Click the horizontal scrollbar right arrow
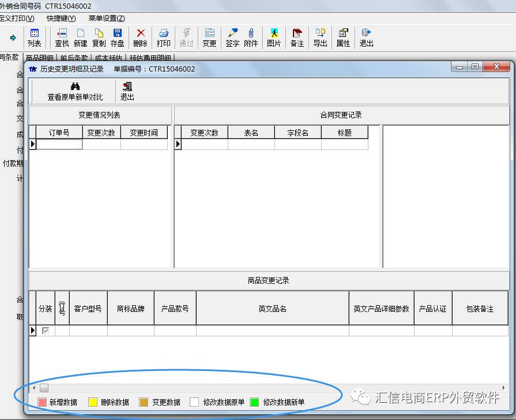The image size is (516, 420). click(504, 388)
